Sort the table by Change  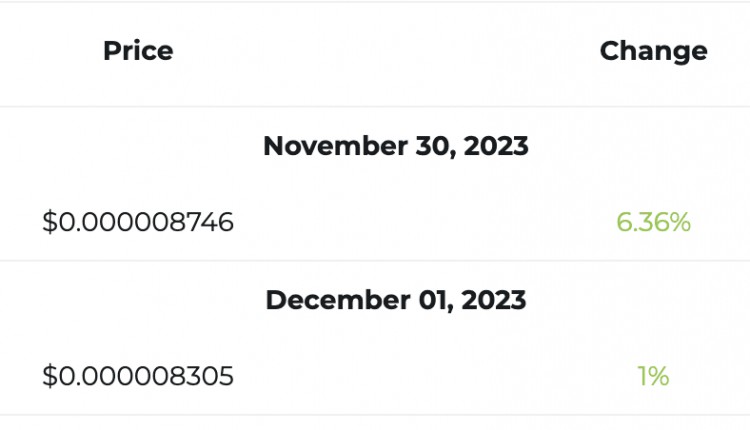coord(653,52)
